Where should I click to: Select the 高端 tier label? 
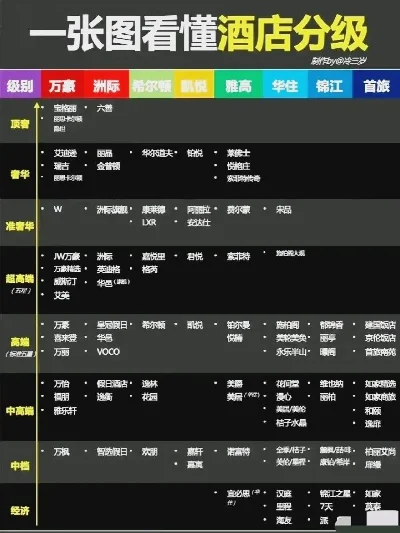coord(20,342)
